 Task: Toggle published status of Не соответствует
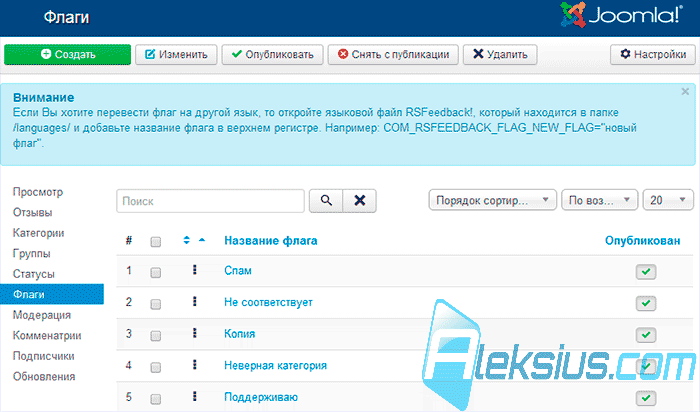tap(646, 303)
